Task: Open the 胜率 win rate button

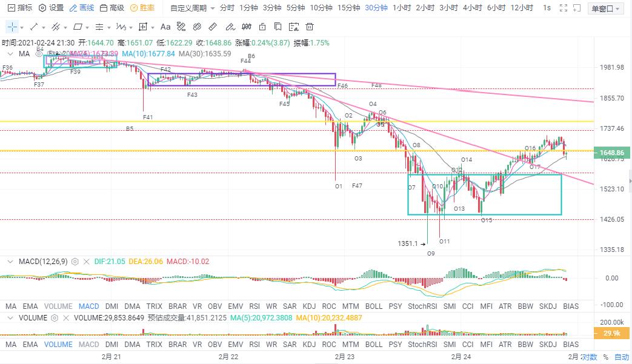Action: tap(142, 8)
